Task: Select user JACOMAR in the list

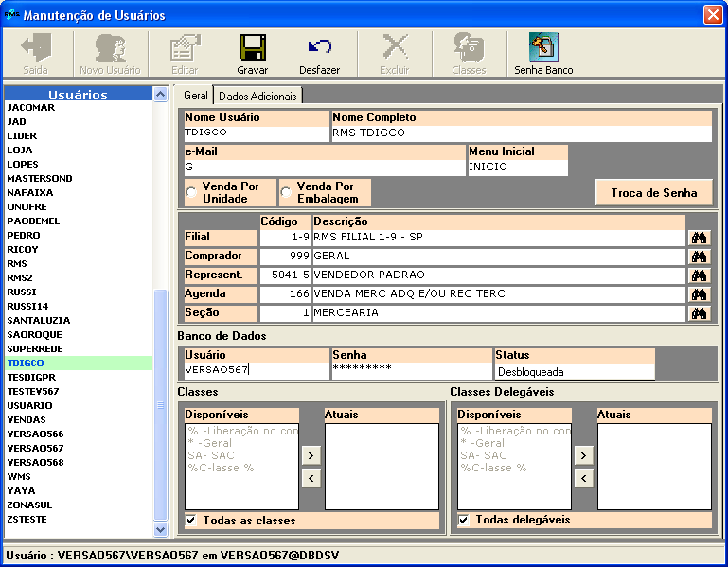Action: (x=78, y=108)
